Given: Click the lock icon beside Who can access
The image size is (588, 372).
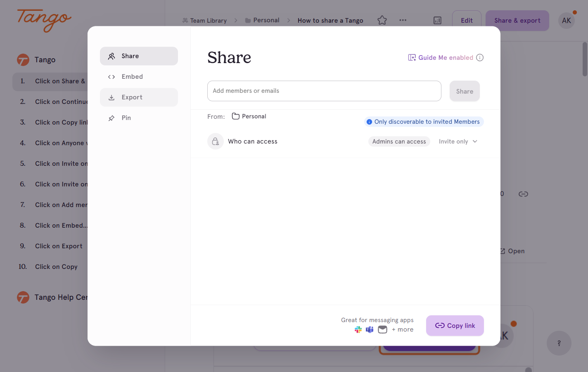Looking at the screenshot, I should click(216, 141).
